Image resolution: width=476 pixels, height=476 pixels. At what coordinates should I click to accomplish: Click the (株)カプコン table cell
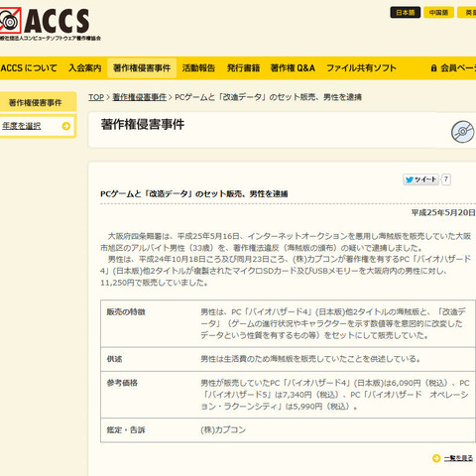[x=223, y=430]
